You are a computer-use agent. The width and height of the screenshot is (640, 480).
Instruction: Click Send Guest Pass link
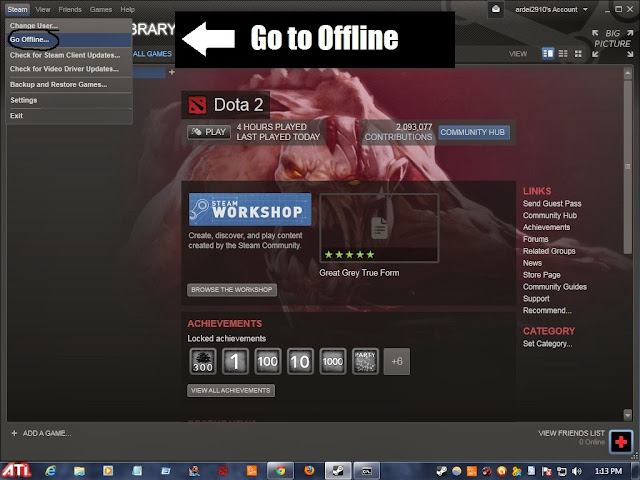tap(552, 203)
